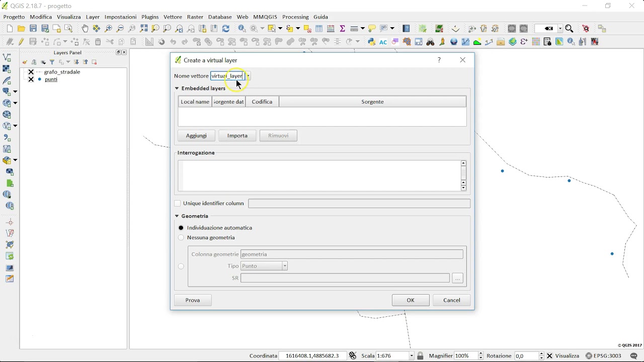Click the Add Raster Layer icon

pos(7,69)
